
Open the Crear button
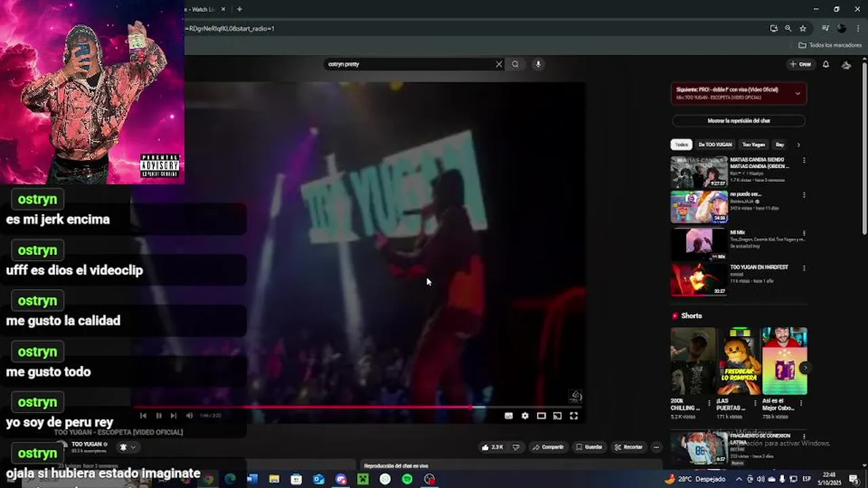point(801,64)
